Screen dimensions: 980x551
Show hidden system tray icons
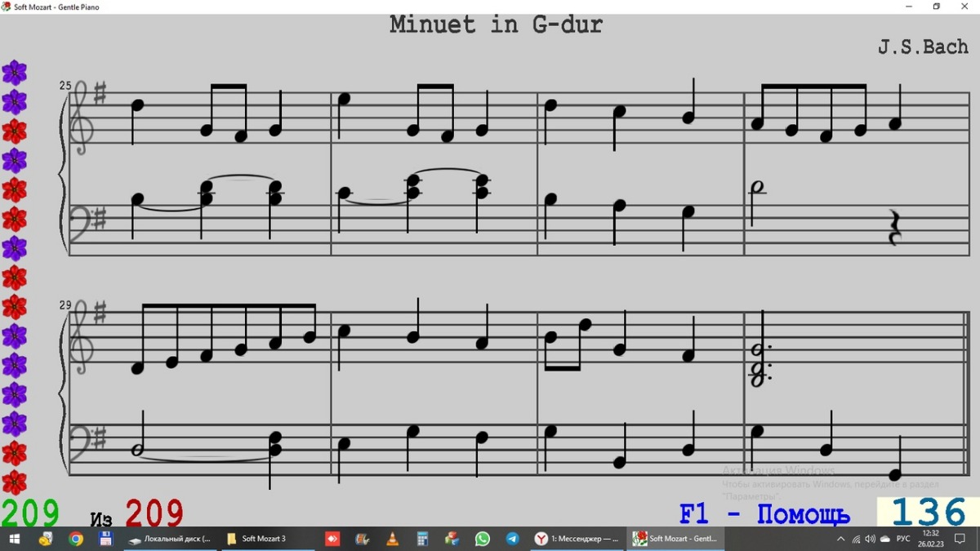pyautogui.click(x=841, y=539)
